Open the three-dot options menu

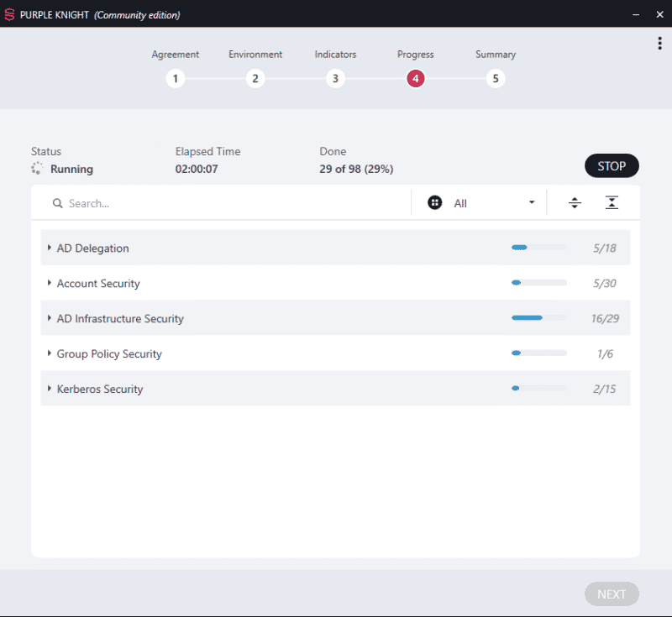659,44
